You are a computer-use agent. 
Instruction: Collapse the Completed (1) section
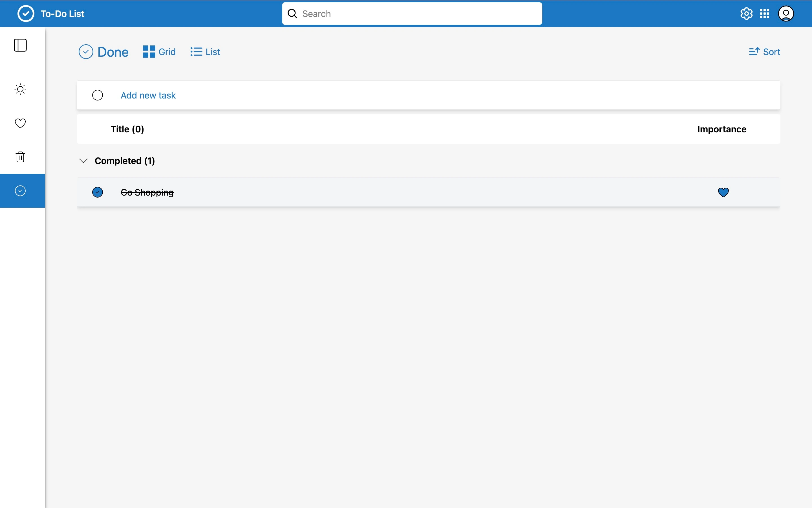[x=83, y=161]
